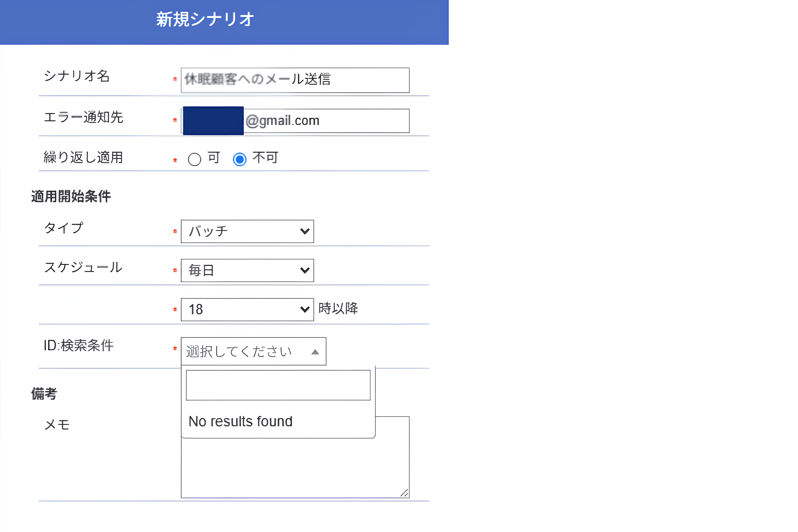
Task: Open the タイプ dropdown showing バッチ
Action: coord(247,231)
